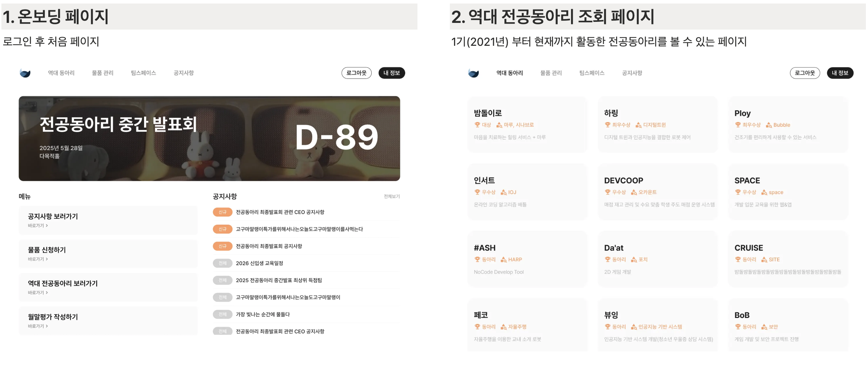Click the trophy icon on the BoB card
Image resolution: width=868 pixels, height=374 pixels.
pos(738,327)
